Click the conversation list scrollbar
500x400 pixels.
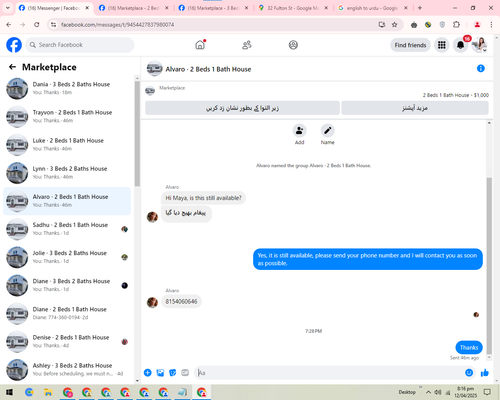tap(137, 133)
